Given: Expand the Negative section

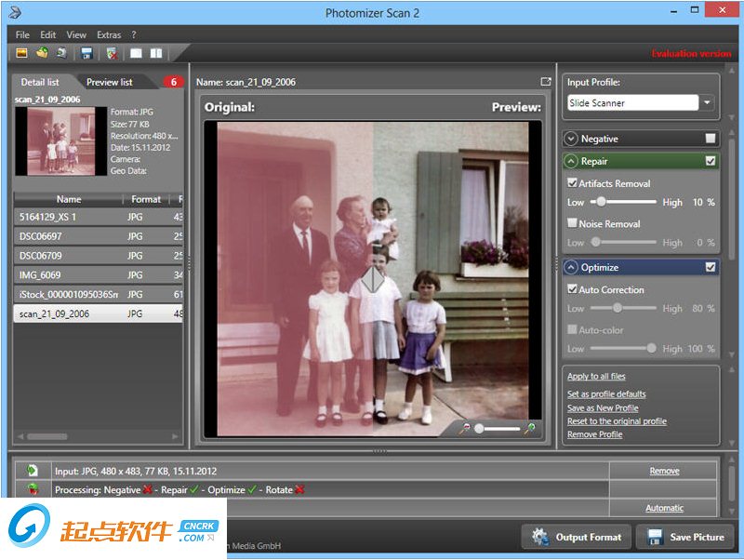Looking at the screenshot, I should click(x=570, y=139).
